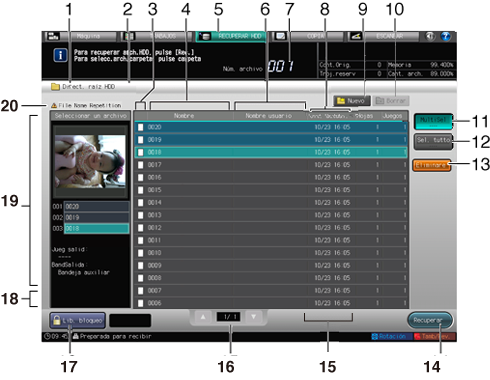The height and width of the screenshot is (380, 490).
Task: Toggle the MultiSel multiple selection mode
Action: 433,121
